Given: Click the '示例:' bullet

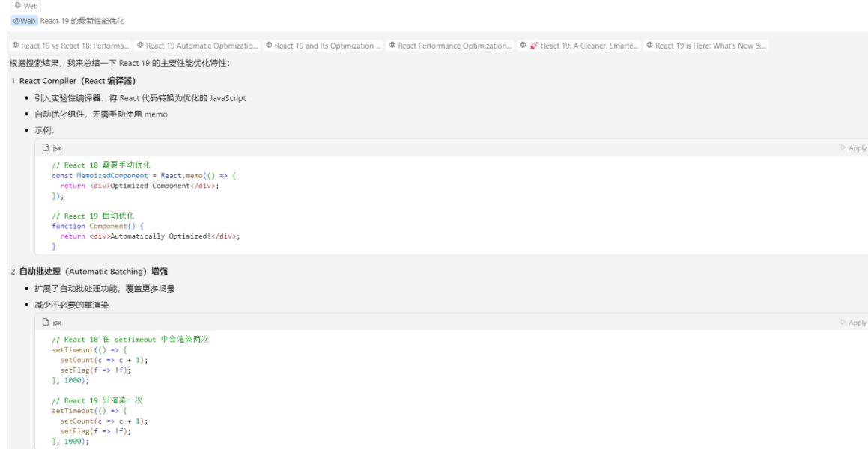Looking at the screenshot, I should pyautogui.click(x=45, y=130).
